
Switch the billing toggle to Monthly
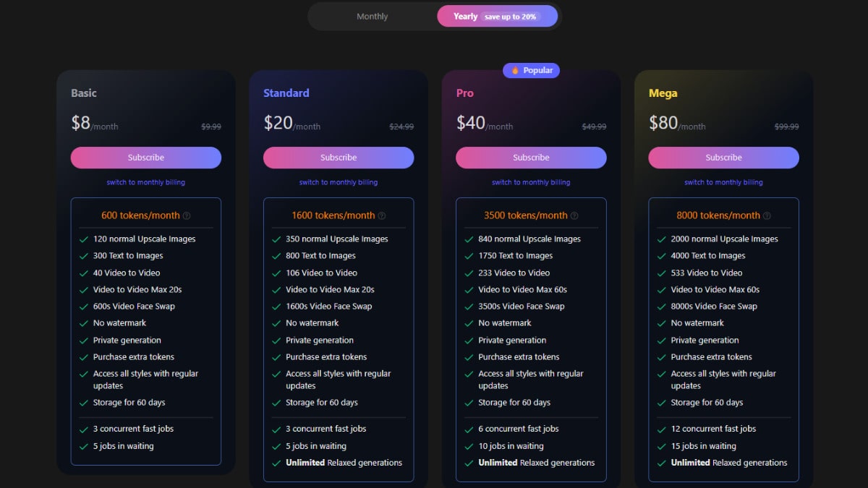click(x=373, y=17)
